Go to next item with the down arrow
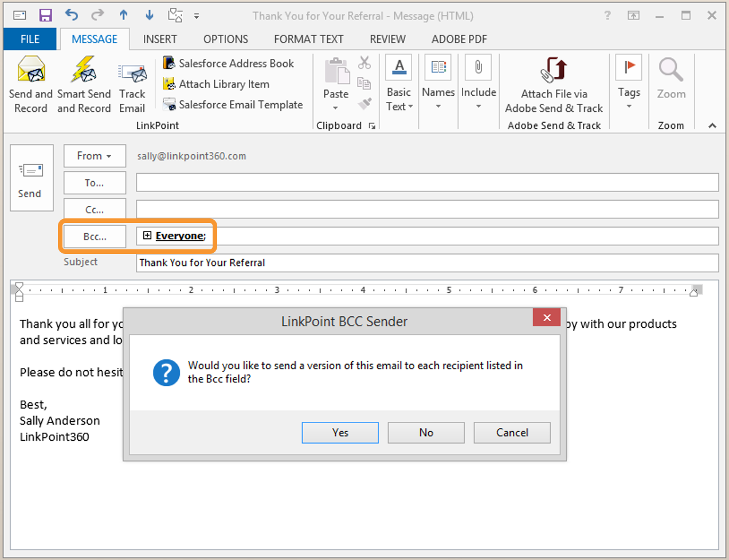The height and width of the screenshot is (560, 729). pyautogui.click(x=150, y=15)
